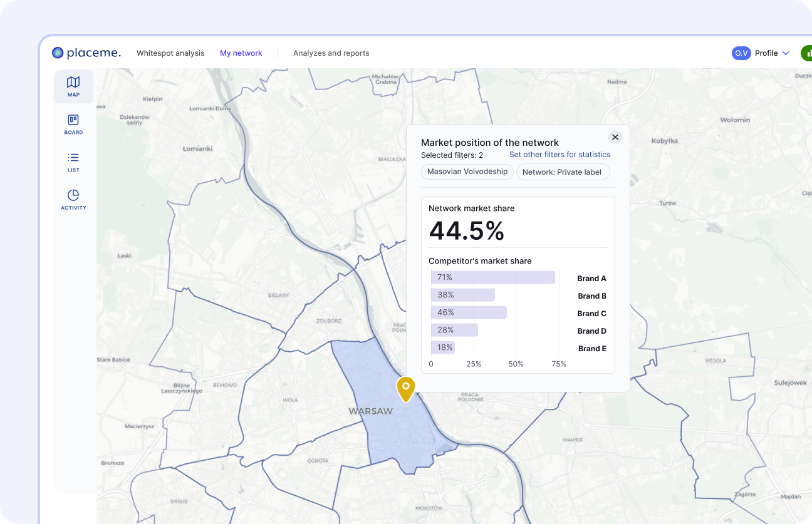Image resolution: width=812 pixels, height=524 pixels.
Task: Click the Łomianki label on the map
Action: point(197,148)
